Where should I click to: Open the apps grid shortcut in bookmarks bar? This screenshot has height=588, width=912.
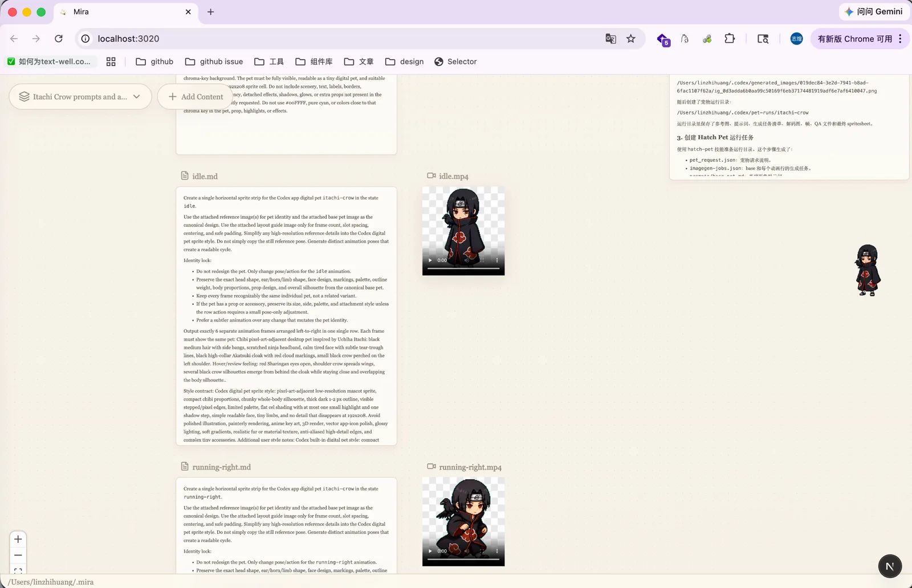point(111,62)
